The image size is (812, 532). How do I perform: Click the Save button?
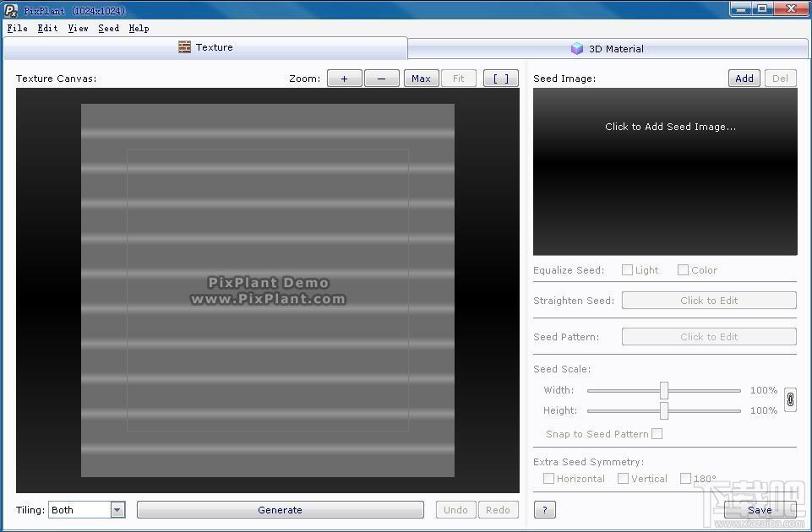[x=760, y=510]
